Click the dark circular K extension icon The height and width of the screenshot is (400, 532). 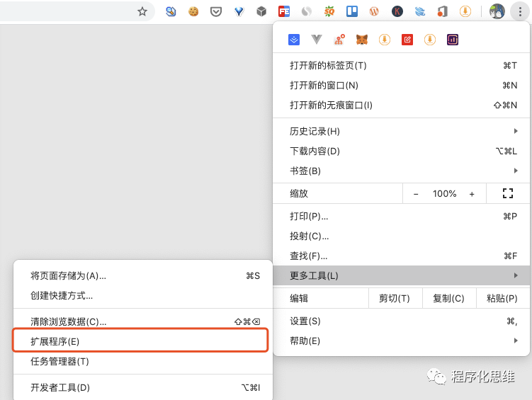tap(397, 11)
